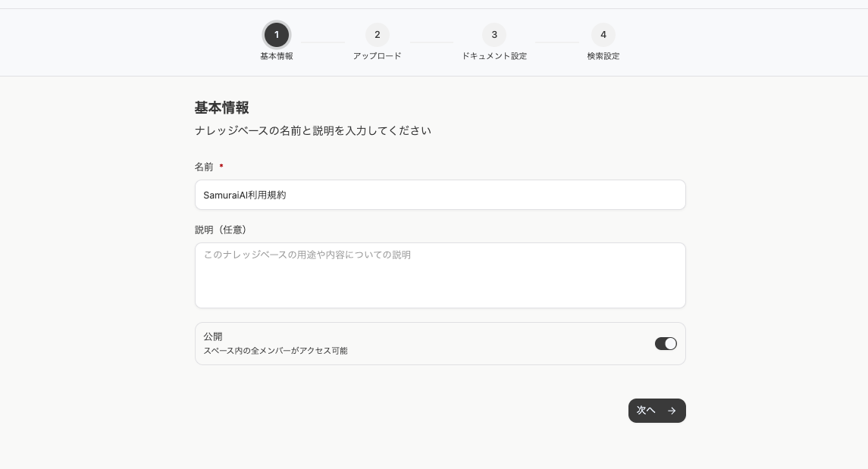
Task: Click the 基本情報 section heading
Action: coord(221,108)
